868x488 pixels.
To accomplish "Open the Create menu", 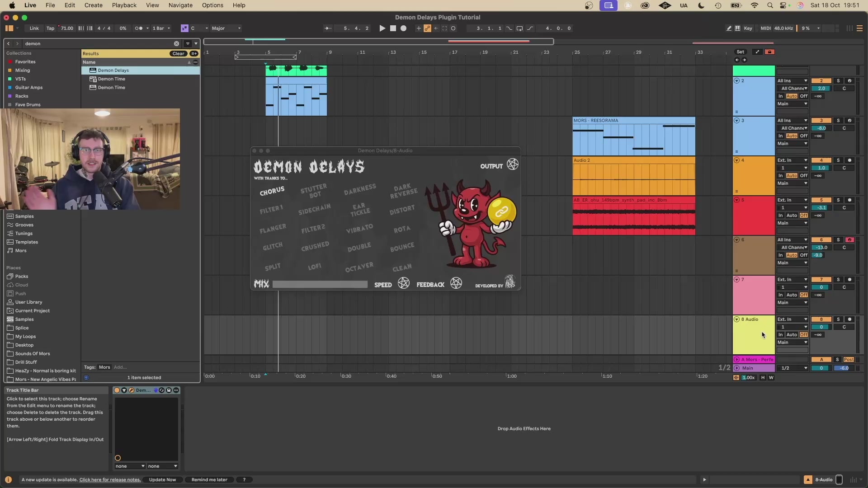I will (x=93, y=5).
